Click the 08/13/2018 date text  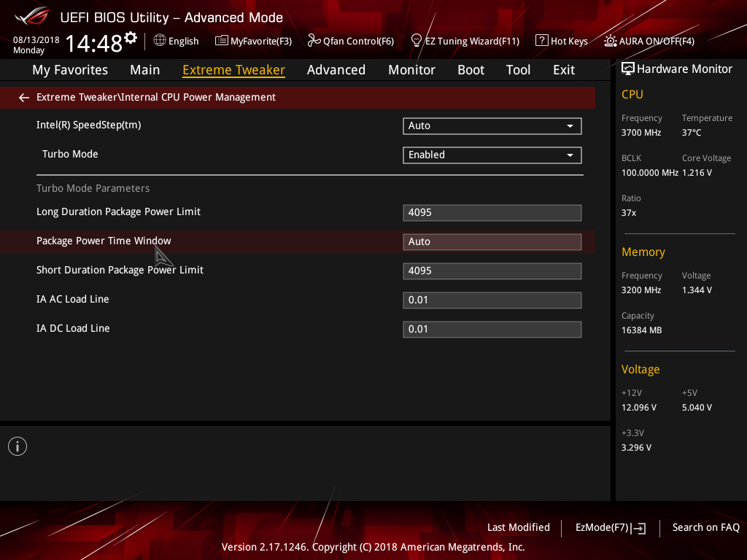[36, 40]
